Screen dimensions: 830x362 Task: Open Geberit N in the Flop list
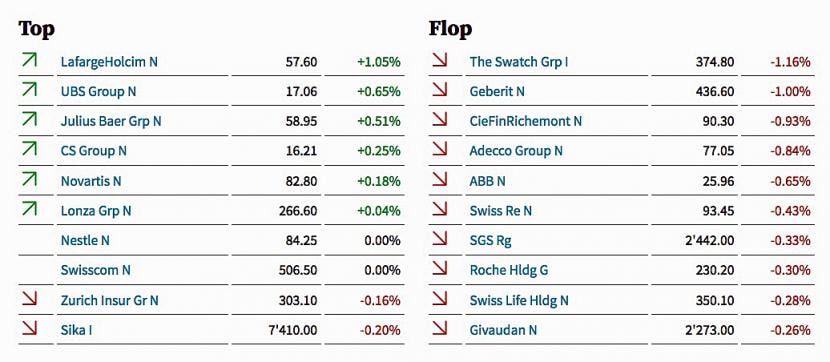click(x=497, y=92)
